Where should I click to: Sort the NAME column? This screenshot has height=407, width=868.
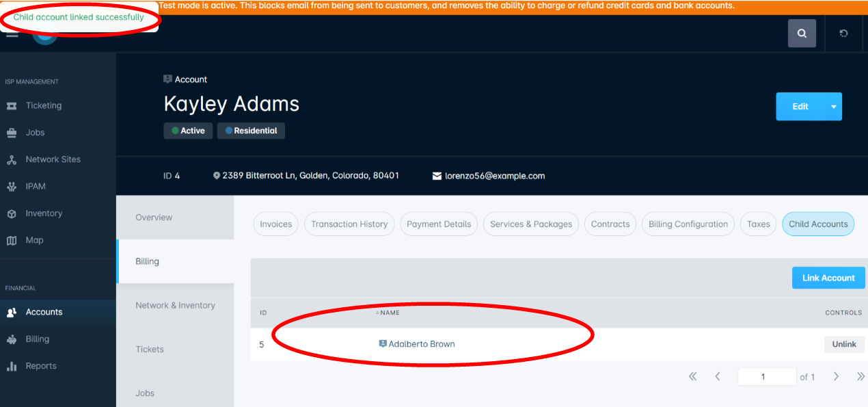(388, 313)
